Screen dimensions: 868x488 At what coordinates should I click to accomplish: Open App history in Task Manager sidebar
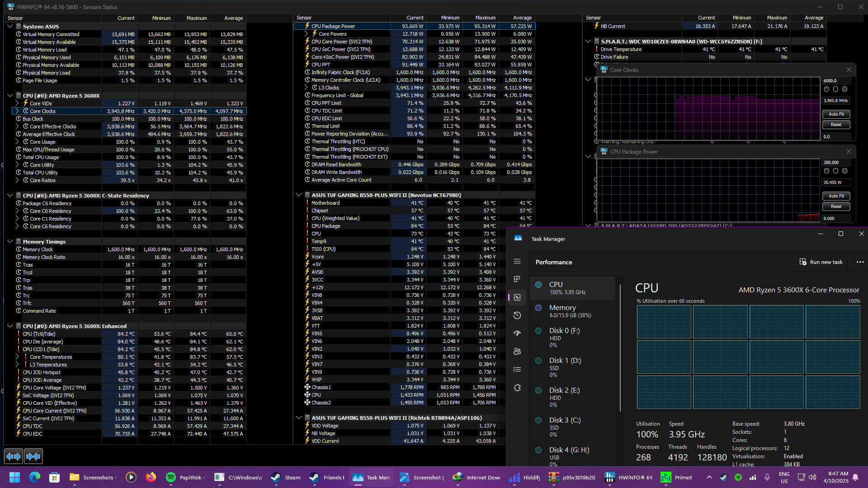coord(517,315)
